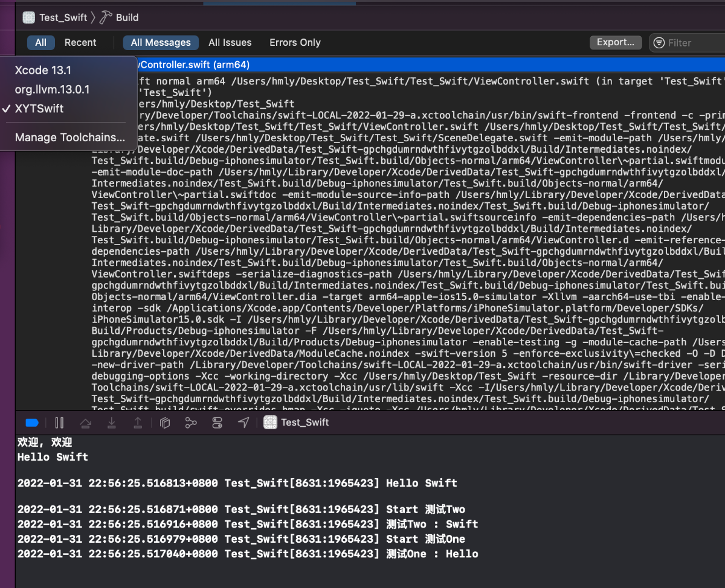This screenshot has width=725, height=588.
Task: Click the Simulate Location arrow icon
Action: point(243,423)
